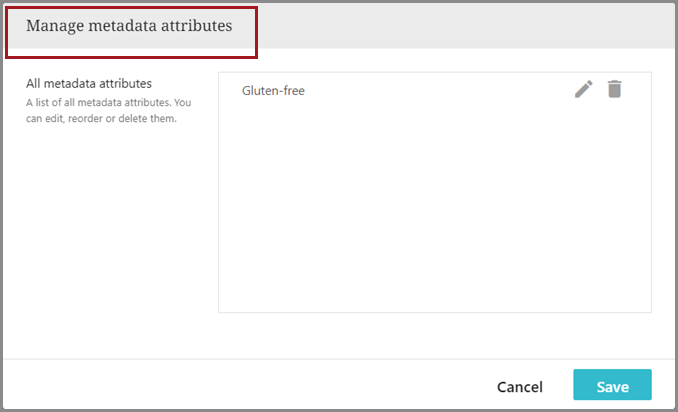Image resolution: width=678 pixels, height=412 pixels.
Task: Select the Gluten-free attribute name
Action: [x=273, y=91]
